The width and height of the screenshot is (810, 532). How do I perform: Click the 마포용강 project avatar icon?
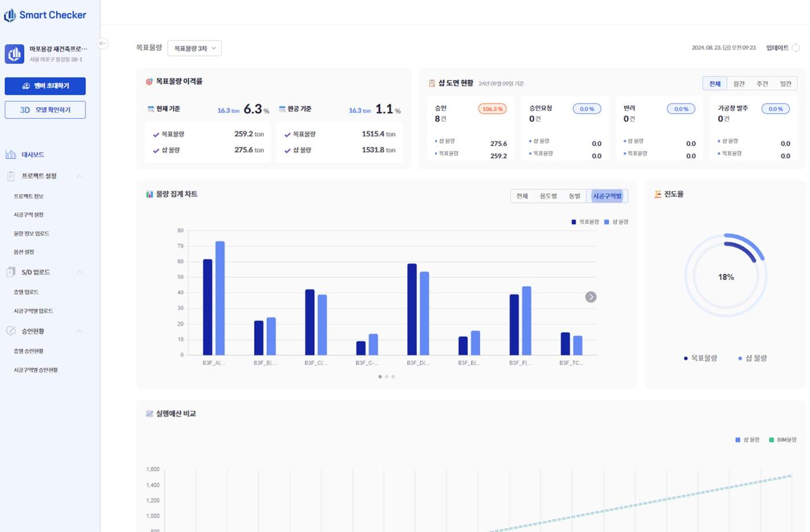(x=14, y=54)
